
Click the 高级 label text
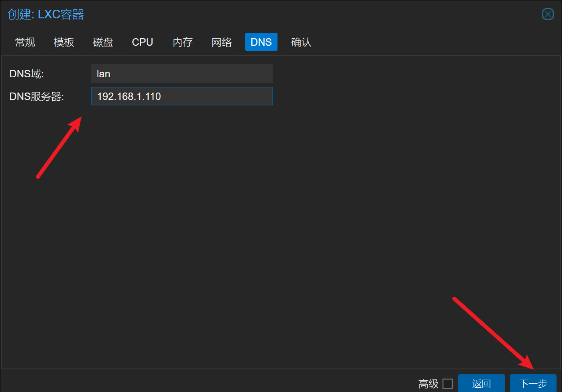429,384
